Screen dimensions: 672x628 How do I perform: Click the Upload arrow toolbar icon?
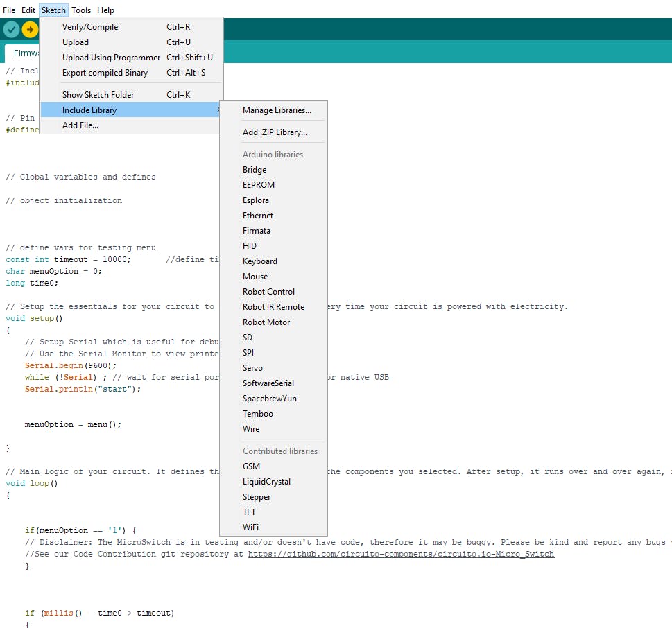(30, 30)
